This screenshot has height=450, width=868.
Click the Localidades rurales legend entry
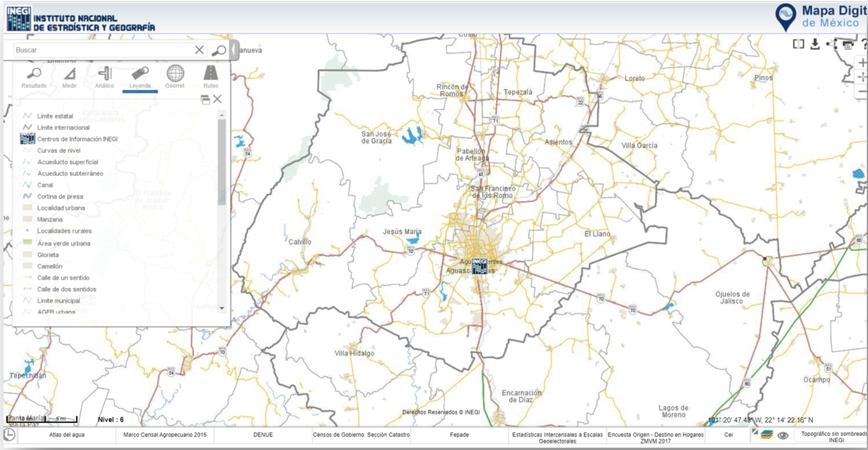pyautogui.click(x=65, y=231)
